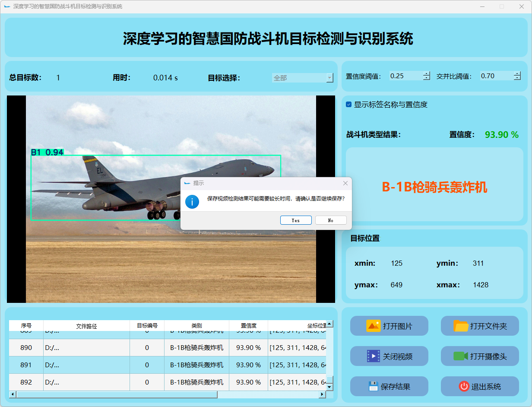532x407 pixels.
Task: Click the film icon on 关闭视频 button
Action: tap(373, 356)
